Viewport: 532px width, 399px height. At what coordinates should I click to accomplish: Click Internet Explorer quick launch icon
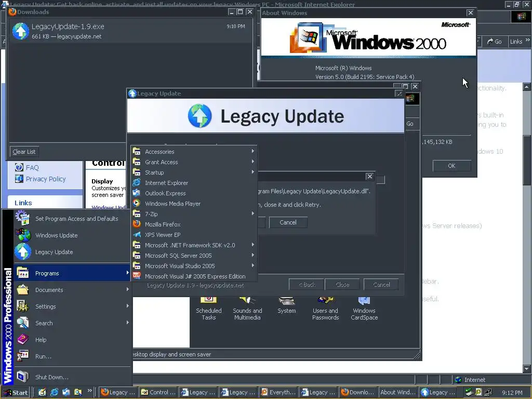tap(54, 392)
